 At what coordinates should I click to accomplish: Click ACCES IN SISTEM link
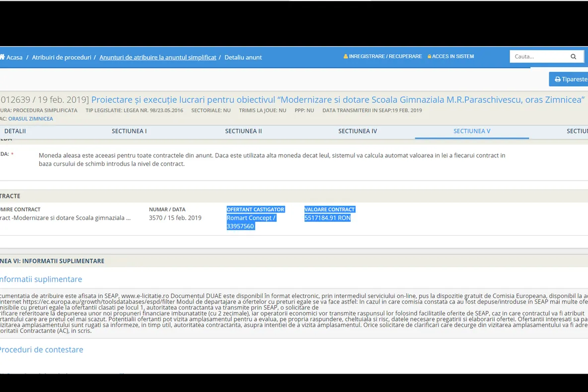[x=453, y=56]
